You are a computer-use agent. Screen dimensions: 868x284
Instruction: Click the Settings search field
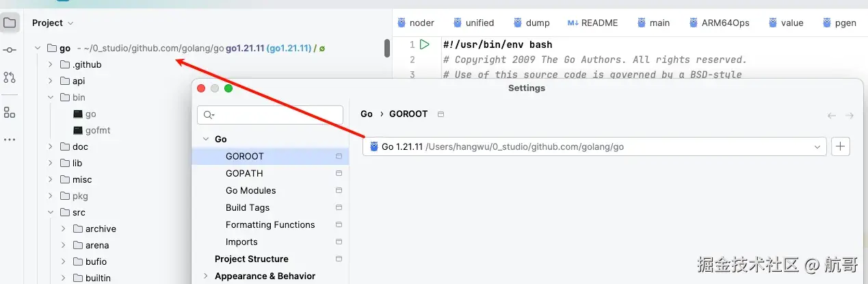[270, 115]
